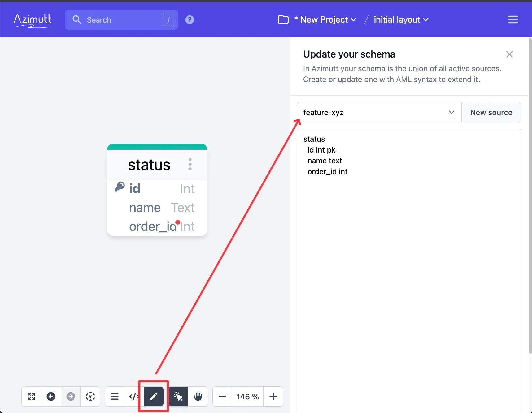Enable the select cursor mode
532x413 pixels.
coord(178,396)
